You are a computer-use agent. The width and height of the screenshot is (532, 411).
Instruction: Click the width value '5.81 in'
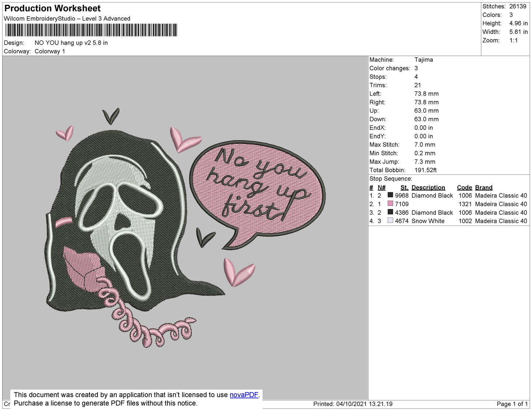coord(518,32)
